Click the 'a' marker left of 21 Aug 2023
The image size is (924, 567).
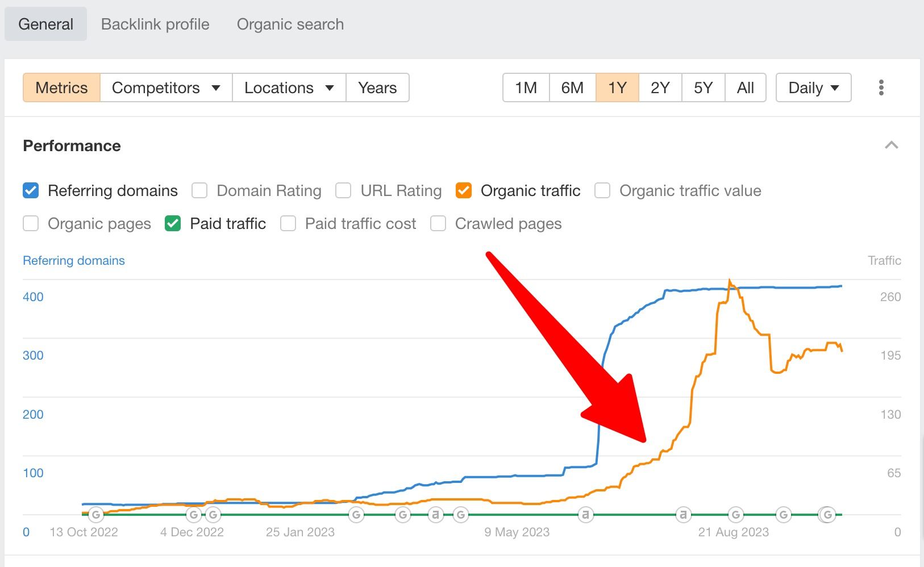683,515
